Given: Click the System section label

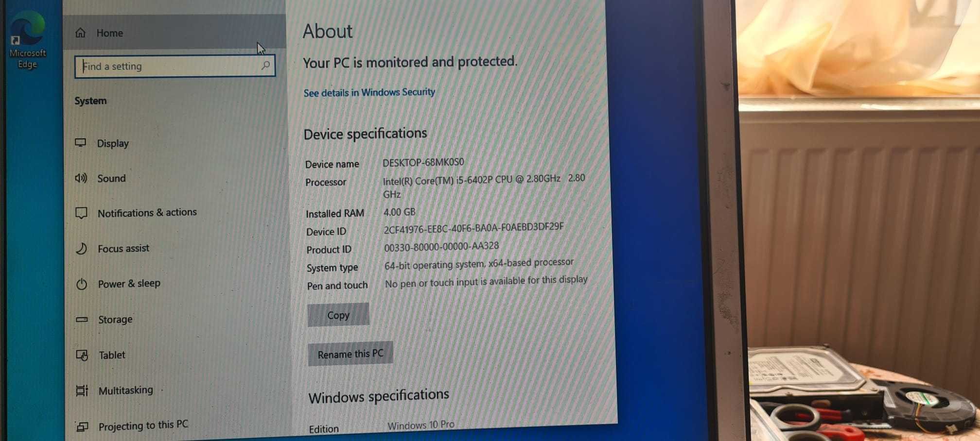Looking at the screenshot, I should [x=90, y=101].
